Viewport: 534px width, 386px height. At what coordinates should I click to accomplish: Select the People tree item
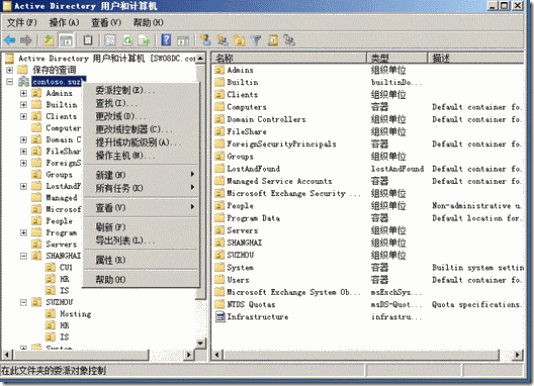tap(59, 221)
